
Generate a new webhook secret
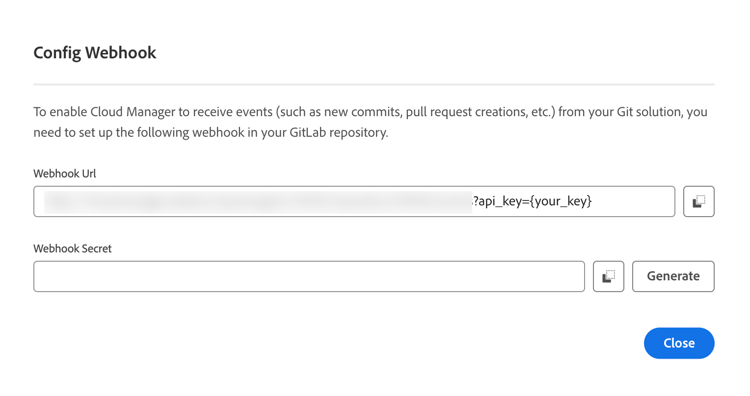(x=673, y=276)
